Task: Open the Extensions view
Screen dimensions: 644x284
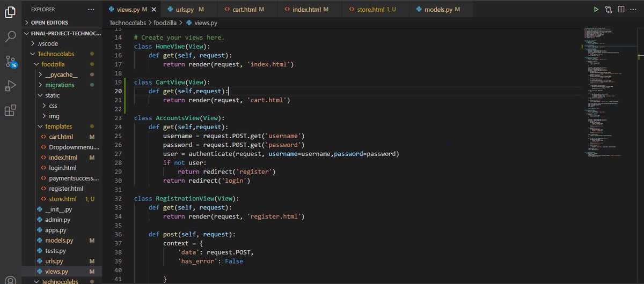Action: click(x=10, y=110)
